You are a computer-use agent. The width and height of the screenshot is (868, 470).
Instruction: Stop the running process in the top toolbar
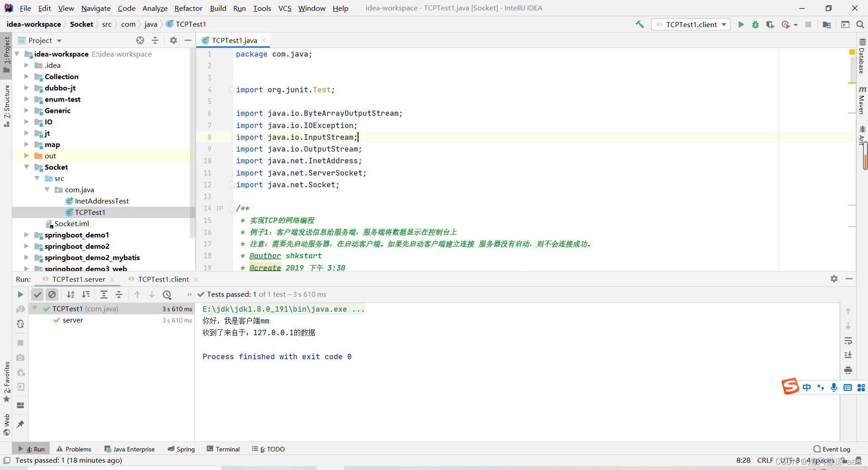(x=808, y=24)
